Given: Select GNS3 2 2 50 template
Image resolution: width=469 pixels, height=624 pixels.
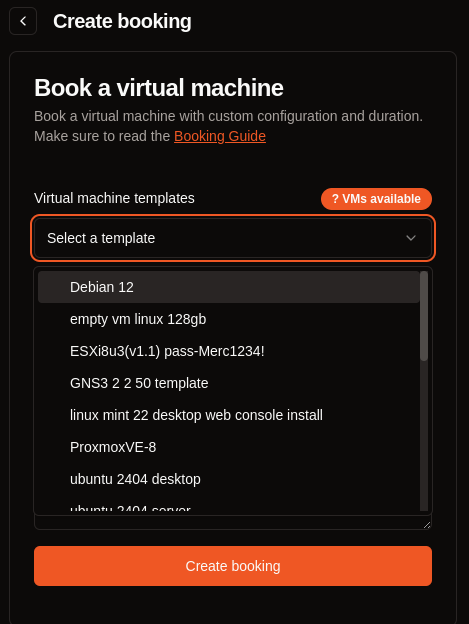Looking at the screenshot, I should (x=229, y=383).
